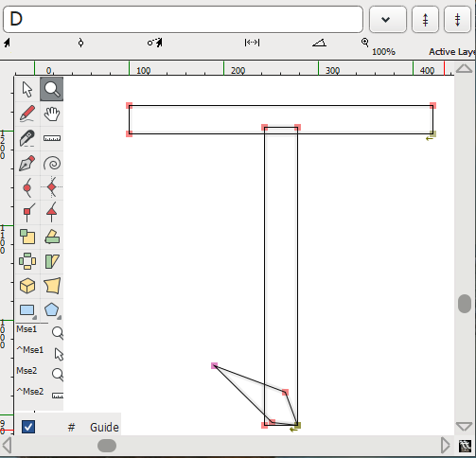Click the glyph text input field containing D
The height and width of the screenshot is (458, 476).
tap(183, 19)
